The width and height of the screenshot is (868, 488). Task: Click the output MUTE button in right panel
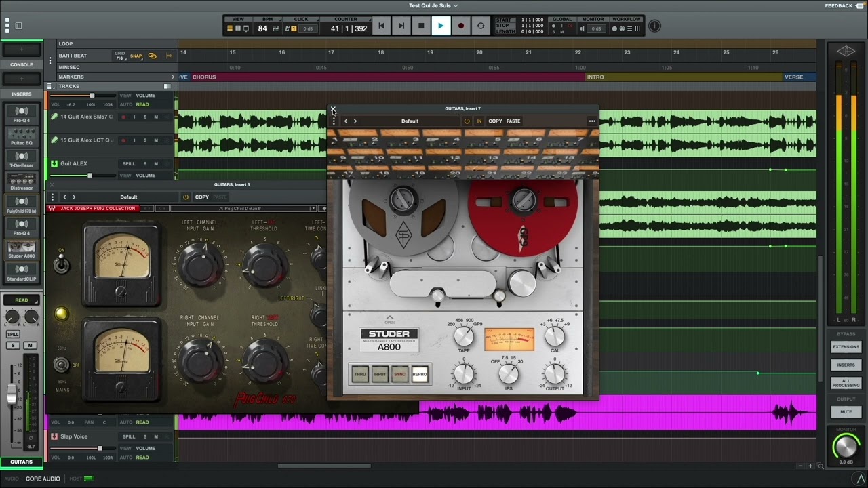point(846,412)
